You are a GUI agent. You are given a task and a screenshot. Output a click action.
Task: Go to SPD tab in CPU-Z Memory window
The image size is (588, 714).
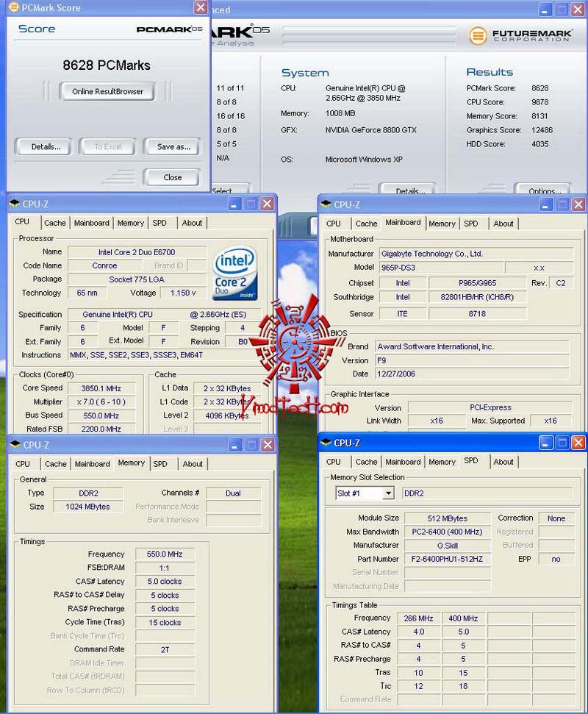160,463
